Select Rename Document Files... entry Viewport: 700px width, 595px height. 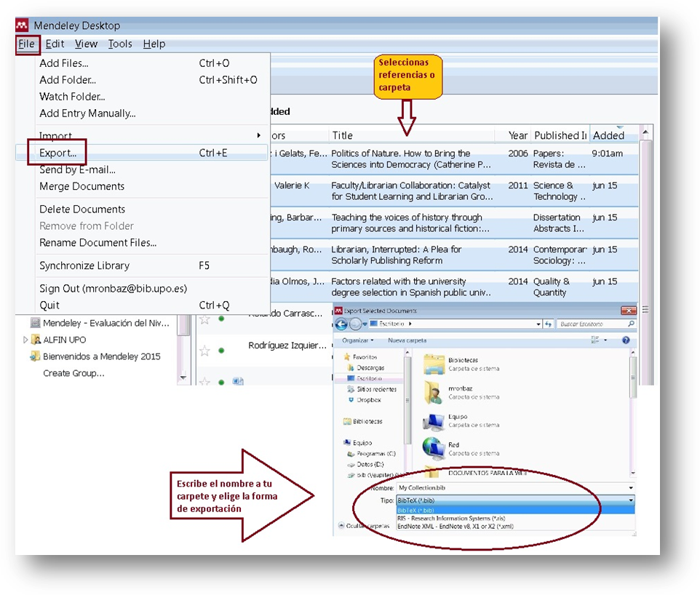[143, 243]
